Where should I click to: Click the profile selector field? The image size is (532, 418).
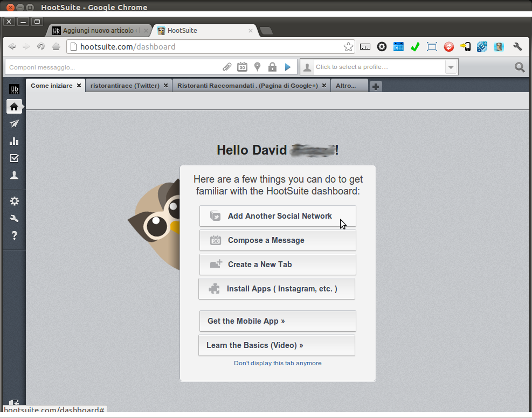tap(379, 67)
